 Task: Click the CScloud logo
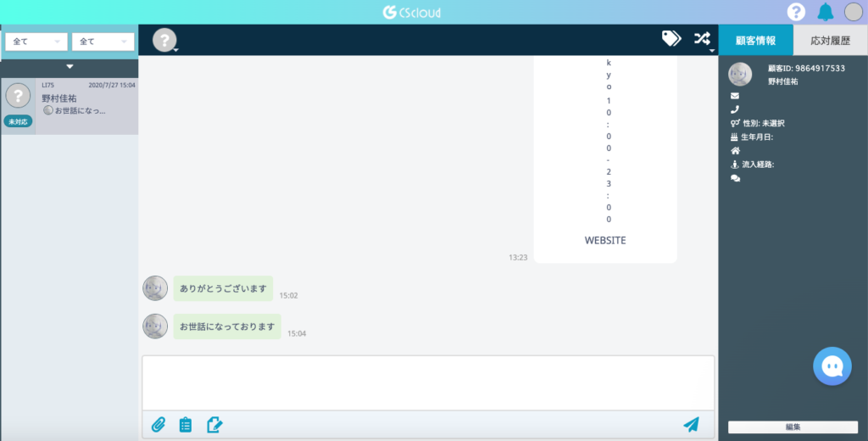pyautogui.click(x=412, y=12)
